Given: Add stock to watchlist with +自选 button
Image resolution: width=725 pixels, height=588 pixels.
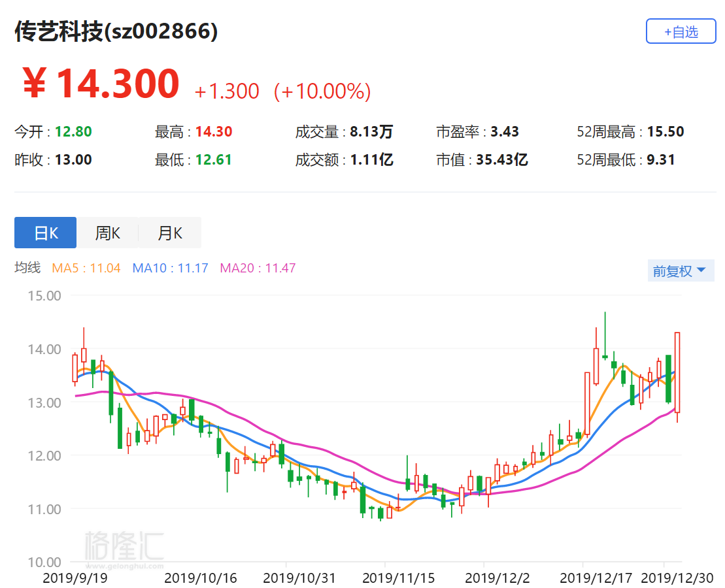Looking at the screenshot, I should [681, 31].
